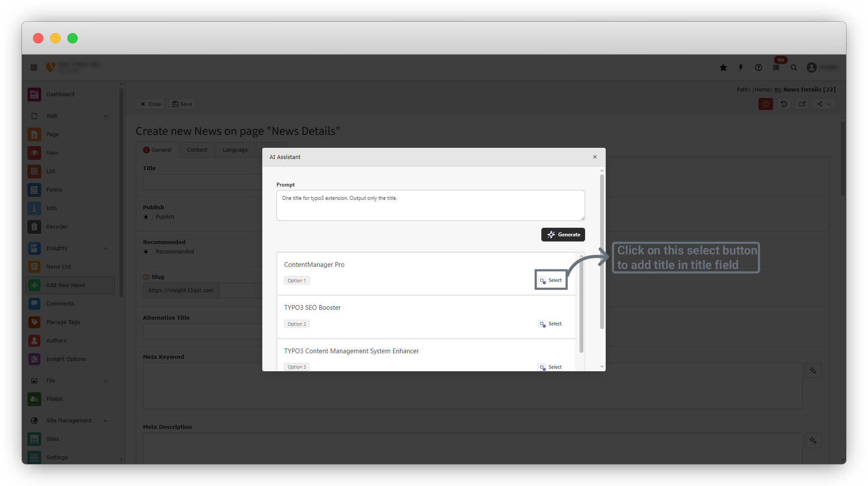Click into the Prompt text area
The image size is (868, 486).
(x=431, y=205)
